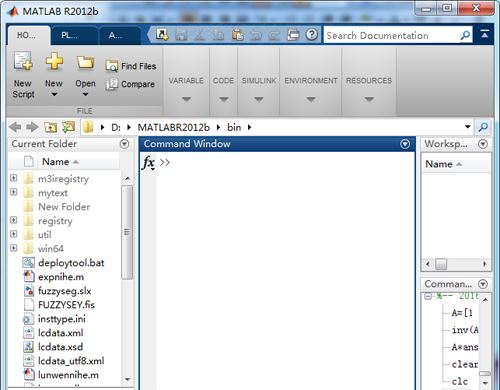
Task: Expand the CODE section
Action: coord(224,99)
